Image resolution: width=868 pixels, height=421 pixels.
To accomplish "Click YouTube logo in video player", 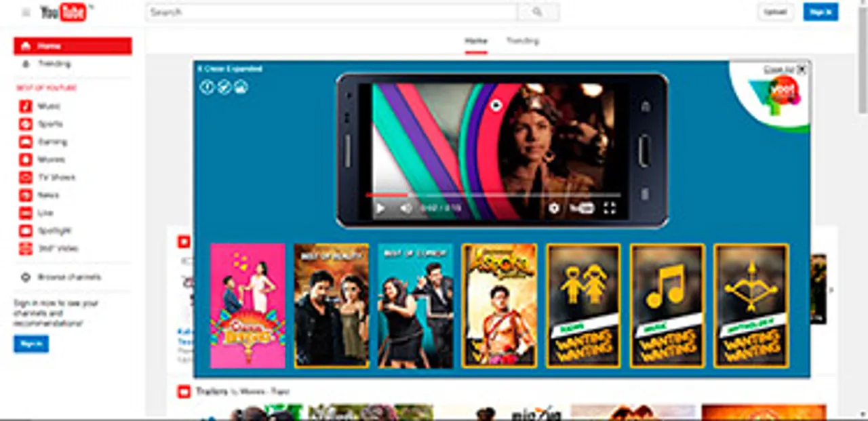I will point(581,208).
